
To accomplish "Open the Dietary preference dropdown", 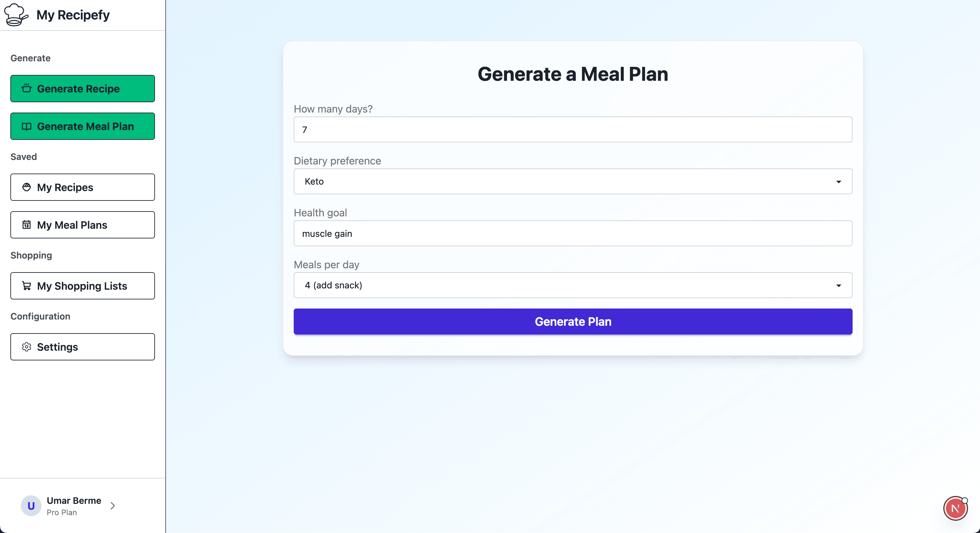I will pyautogui.click(x=573, y=182).
